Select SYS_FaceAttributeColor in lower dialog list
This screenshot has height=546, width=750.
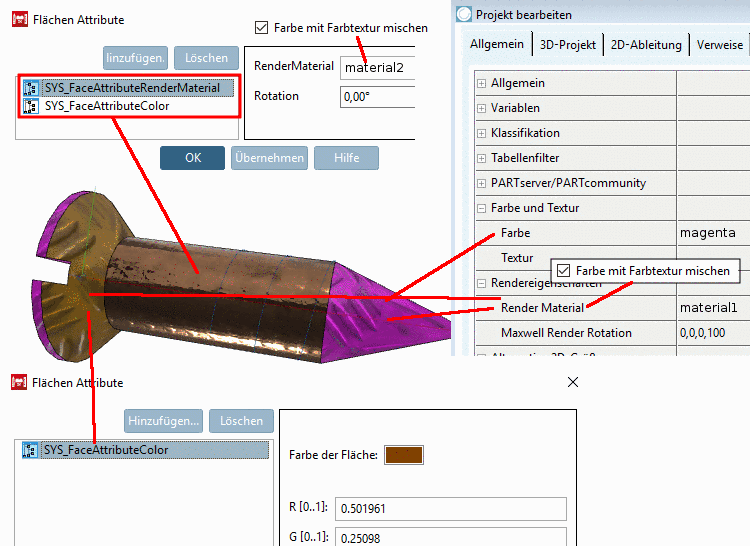pyautogui.click(x=145, y=450)
